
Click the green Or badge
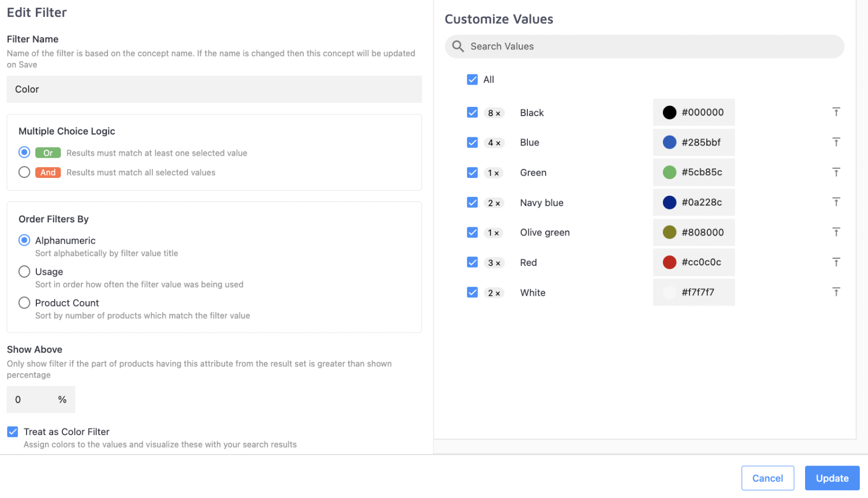point(48,153)
